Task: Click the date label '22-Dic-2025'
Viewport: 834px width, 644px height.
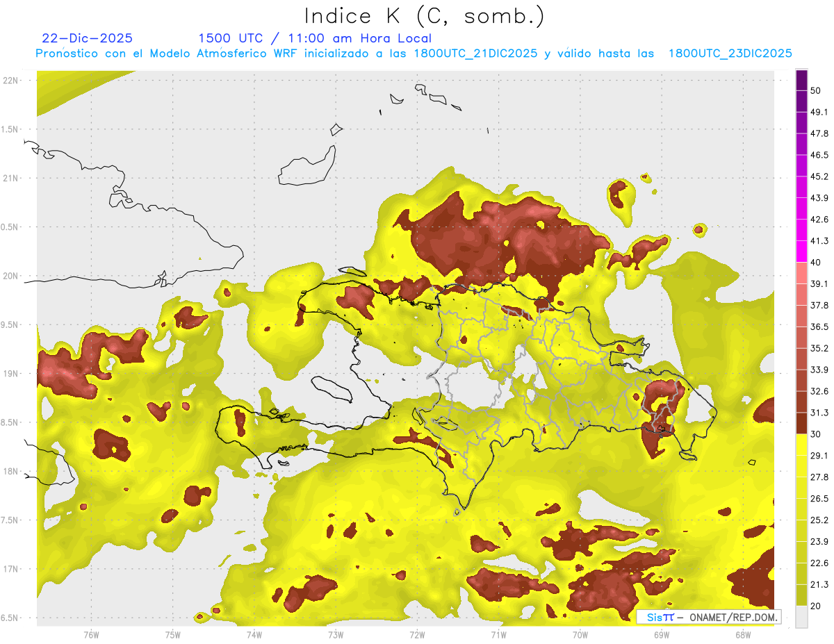Action: (87, 38)
